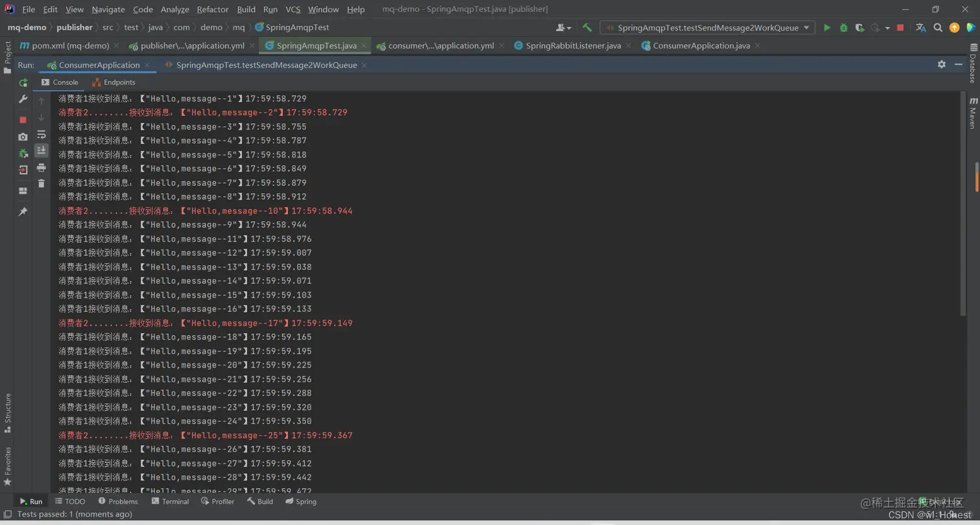Screen dimensions: 980x525
Task: Open the File menu
Action: tap(29, 10)
